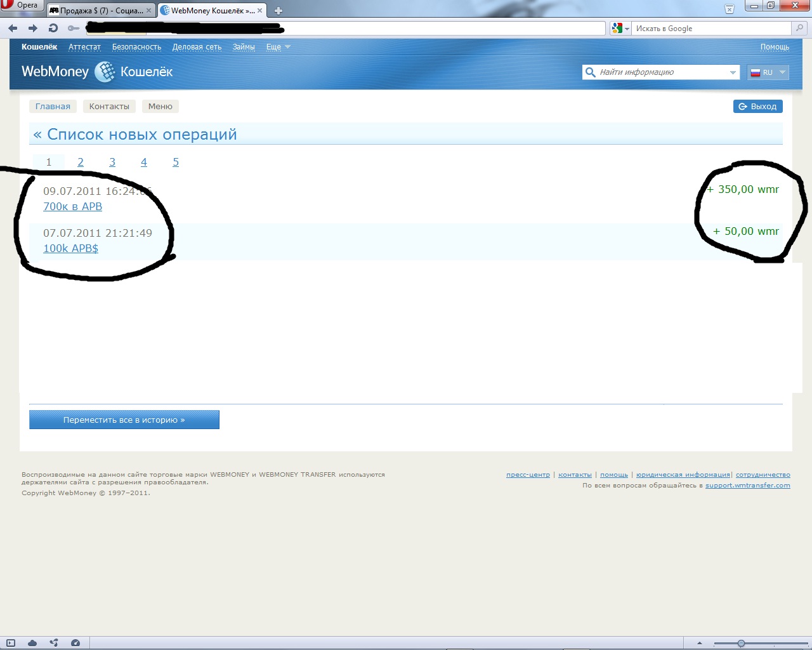Click the Opera Link cloud icon
This screenshot has height=650, width=812.
[x=32, y=643]
